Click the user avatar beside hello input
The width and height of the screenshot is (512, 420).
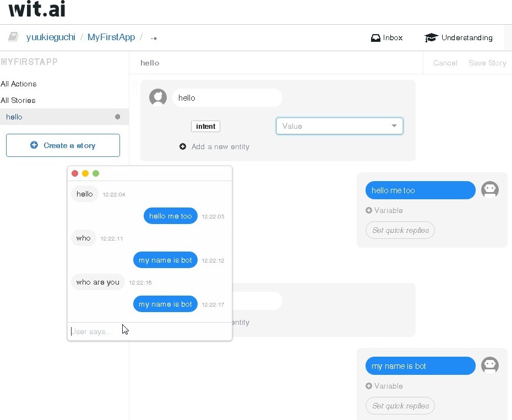tap(158, 98)
